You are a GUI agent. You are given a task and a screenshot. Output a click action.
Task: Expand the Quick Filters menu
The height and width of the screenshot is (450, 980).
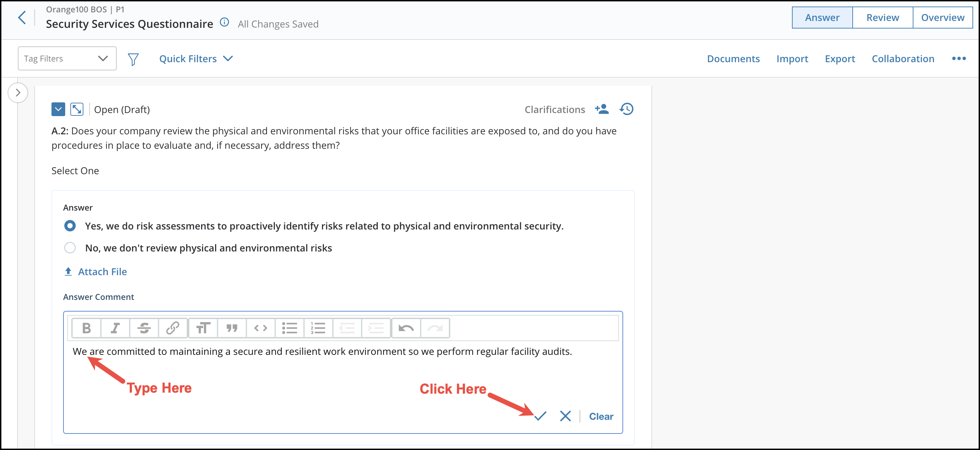coord(196,59)
